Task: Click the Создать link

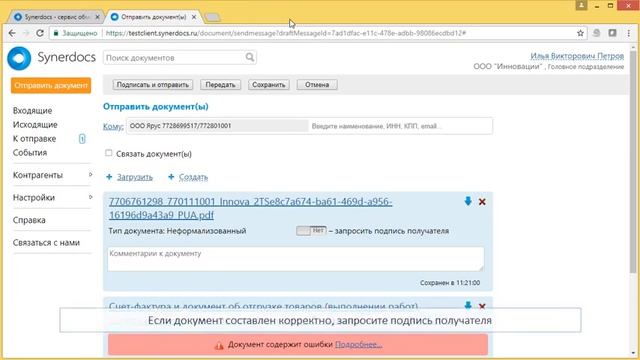Action: 193,177
